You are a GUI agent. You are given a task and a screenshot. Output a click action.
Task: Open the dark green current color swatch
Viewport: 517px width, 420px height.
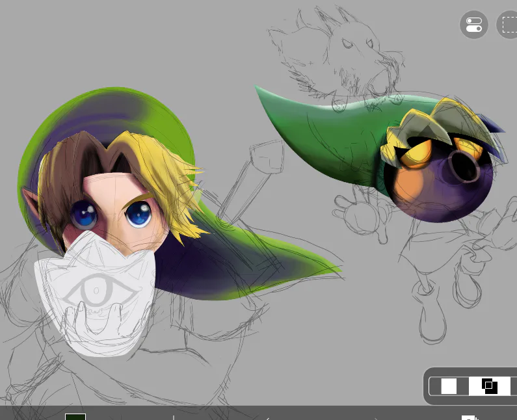pyautogui.click(x=75, y=417)
